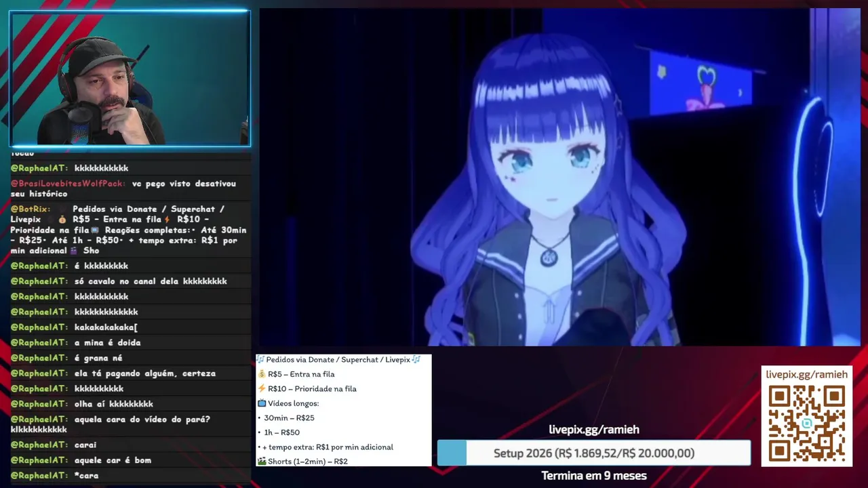Click the money bag emoji in the BotRix chat message
Viewport: 868px width, 488px height.
click(x=62, y=220)
